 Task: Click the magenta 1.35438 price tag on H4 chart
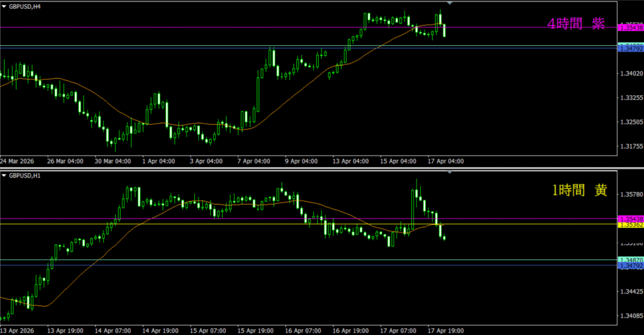tap(630, 27)
